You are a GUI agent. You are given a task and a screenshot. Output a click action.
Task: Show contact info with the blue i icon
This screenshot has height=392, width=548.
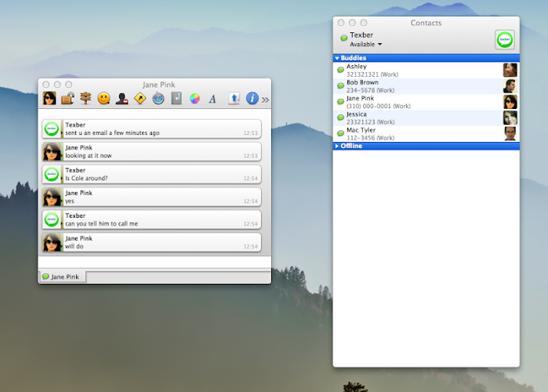point(252,99)
